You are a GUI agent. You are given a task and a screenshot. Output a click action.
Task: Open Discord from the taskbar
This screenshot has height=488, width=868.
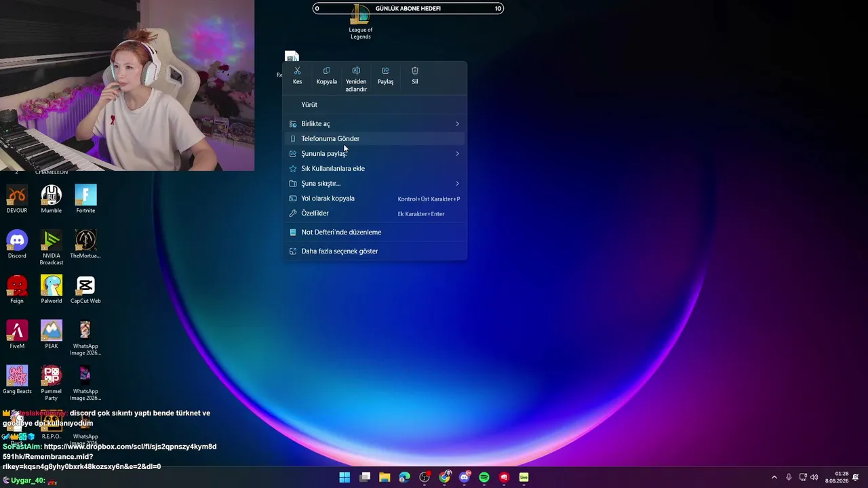pyautogui.click(x=465, y=477)
